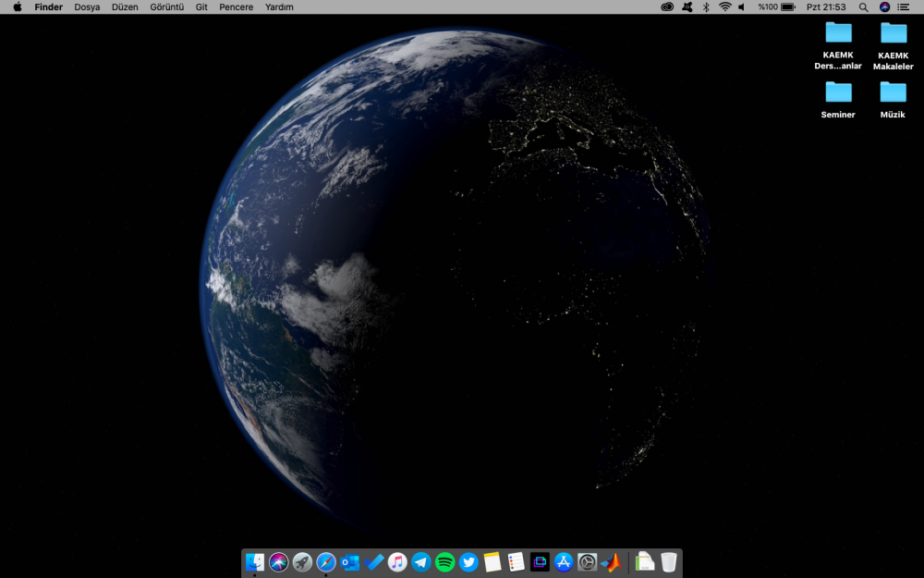924x578 pixels.
Task: Open System Preferences gear in dock
Action: (588, 561)
